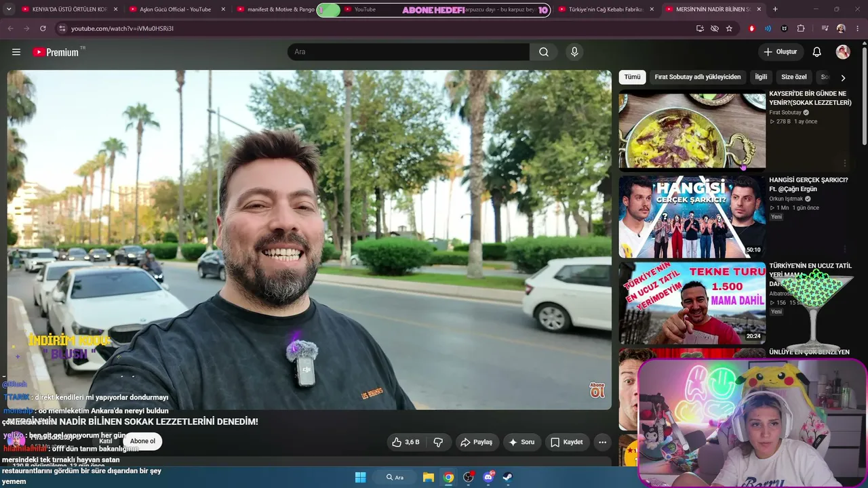Open File Explorer from the taskbar
This screenshot has height=488, width=868.
point(429,477)
